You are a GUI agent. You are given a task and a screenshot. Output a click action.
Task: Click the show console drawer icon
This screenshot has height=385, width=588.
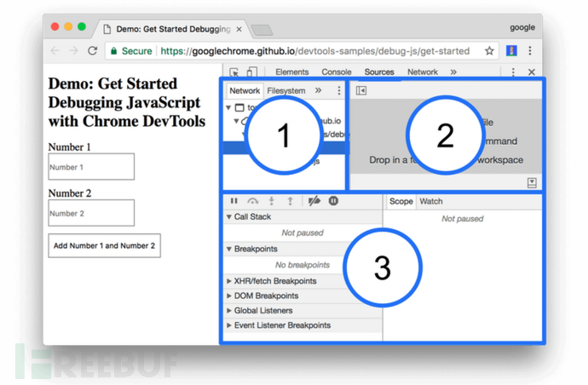532,183
